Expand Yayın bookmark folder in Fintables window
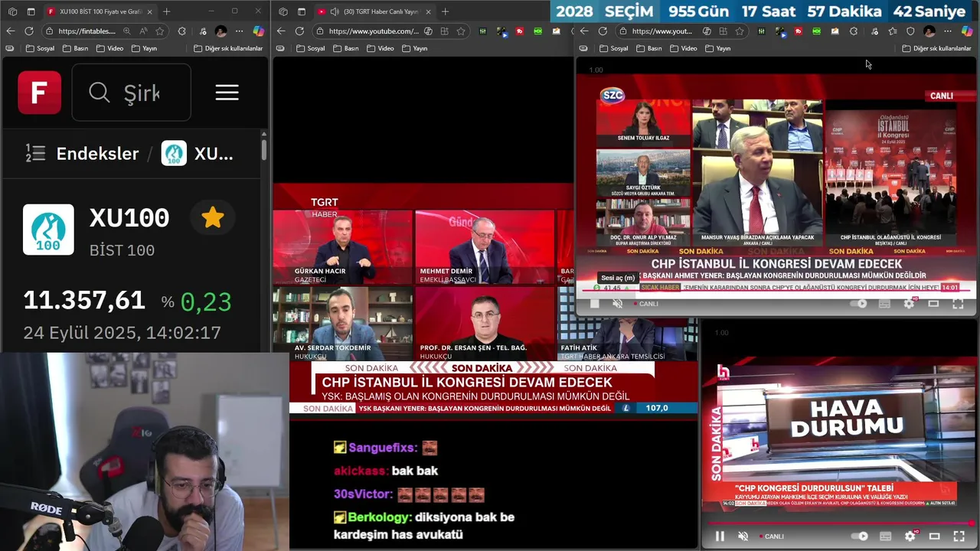980x551 pixels. click(x=144, y=48)
